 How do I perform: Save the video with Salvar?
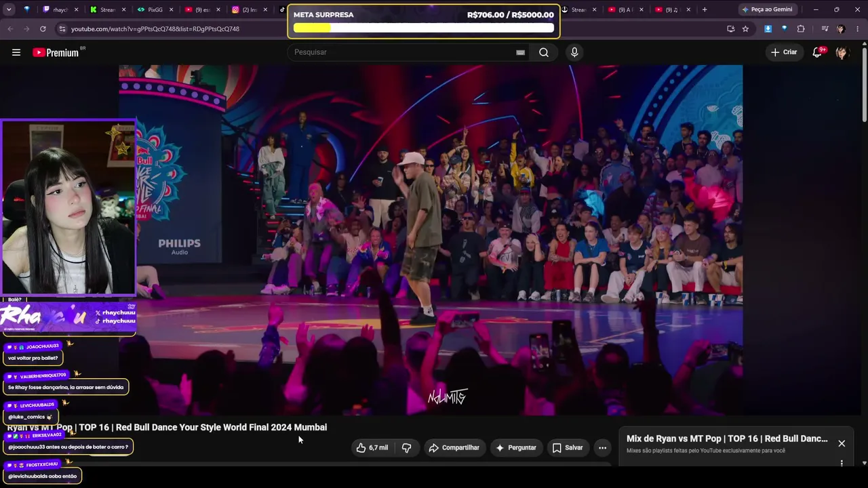(568, 447)
